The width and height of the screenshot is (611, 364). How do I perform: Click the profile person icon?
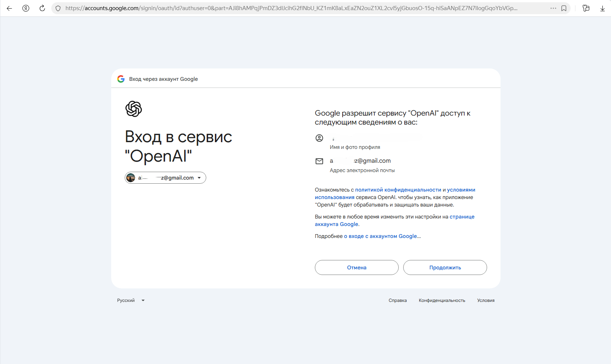click(319, 138)
